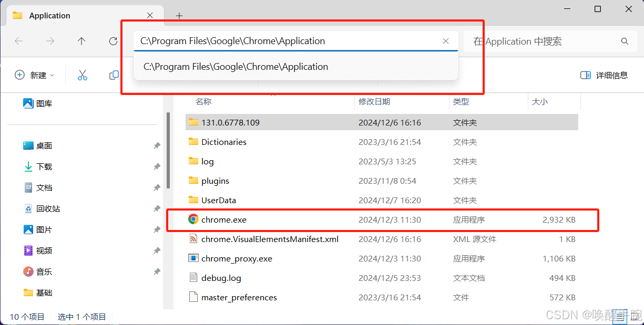
Task: Click the navigation pane scrollbar
Action: [x=168, y=150]
